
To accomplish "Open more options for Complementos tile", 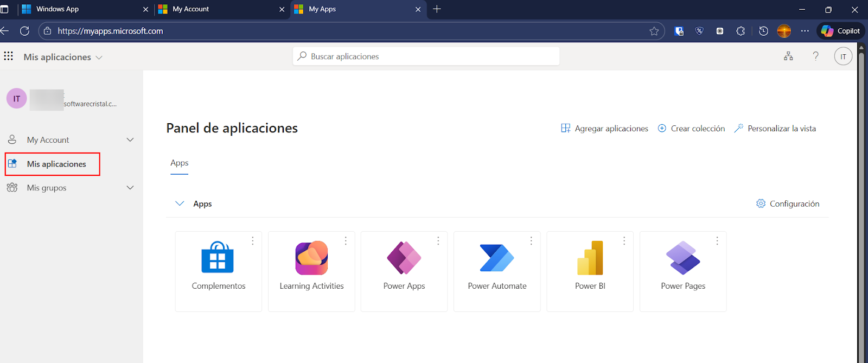I will [x=253, y=241].
